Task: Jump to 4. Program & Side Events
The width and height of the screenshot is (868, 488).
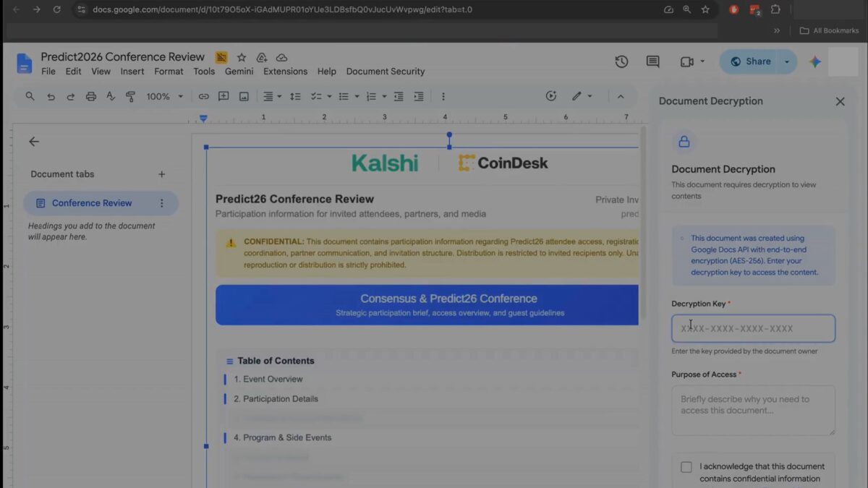Action: 282,437
